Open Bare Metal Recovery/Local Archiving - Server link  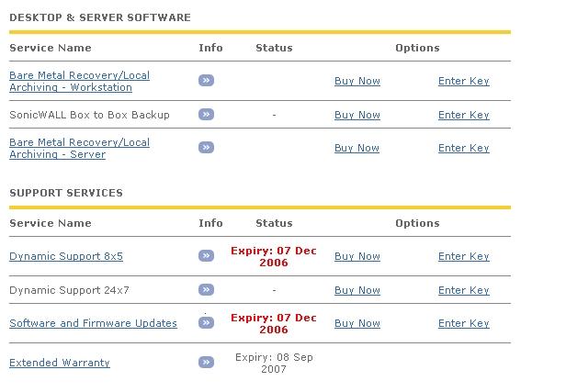point(79,148)
